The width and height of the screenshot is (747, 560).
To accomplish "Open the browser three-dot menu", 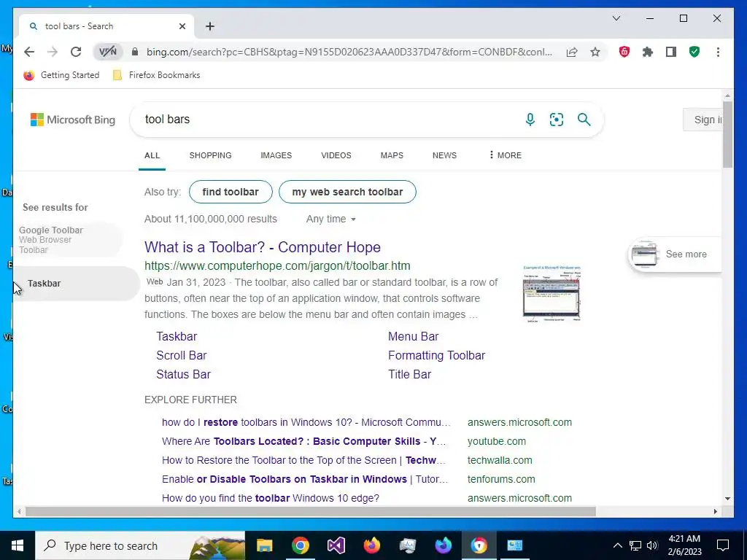I will click(718, 52).
